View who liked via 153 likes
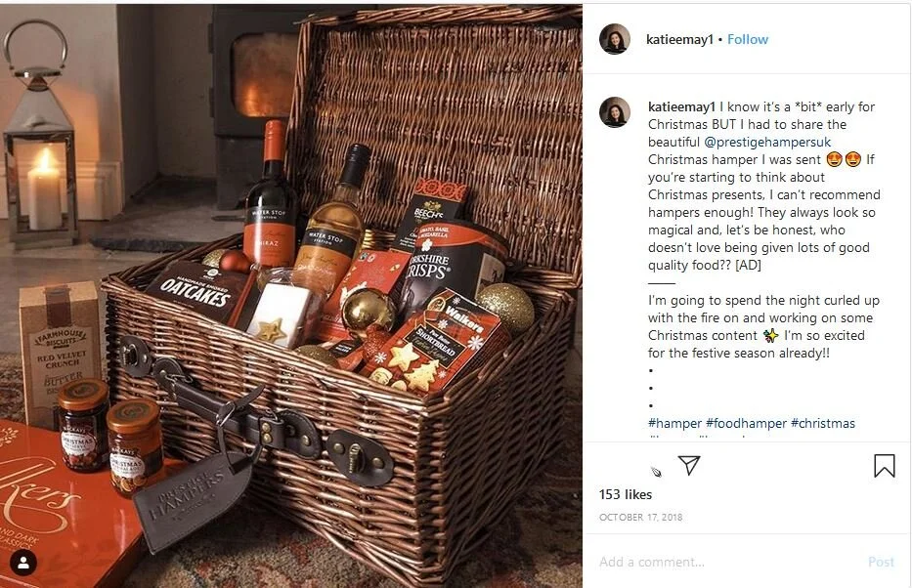912x588 pixels. pos(626,494)
